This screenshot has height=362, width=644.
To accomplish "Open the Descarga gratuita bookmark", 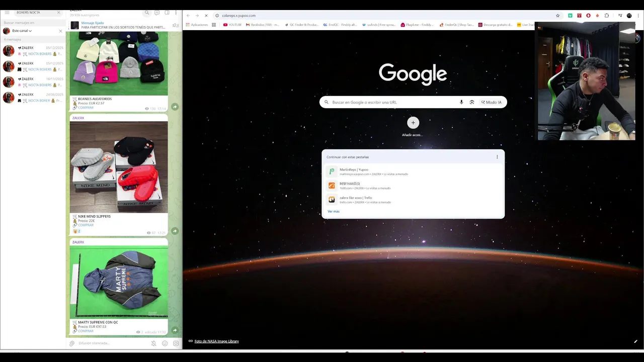I will pyautogui.click(x=495, y=25).
